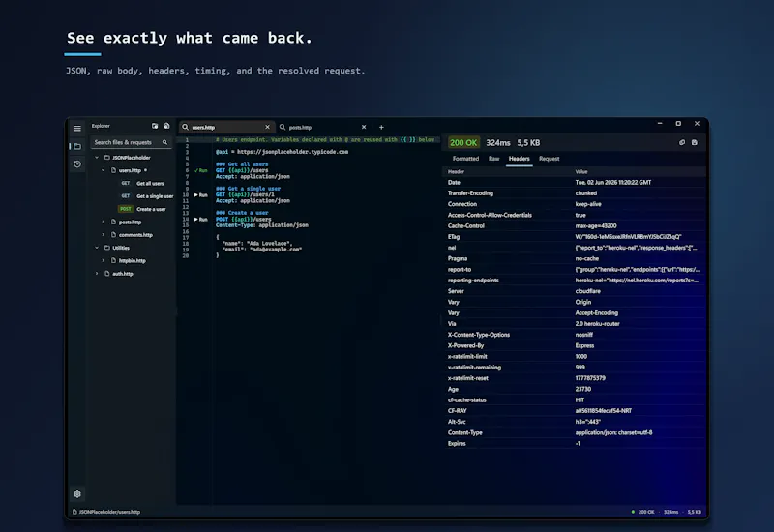Click the search magnifier in Explorer search
The height and width of the screenshot is (532, 774).
[x=164, y=142]
